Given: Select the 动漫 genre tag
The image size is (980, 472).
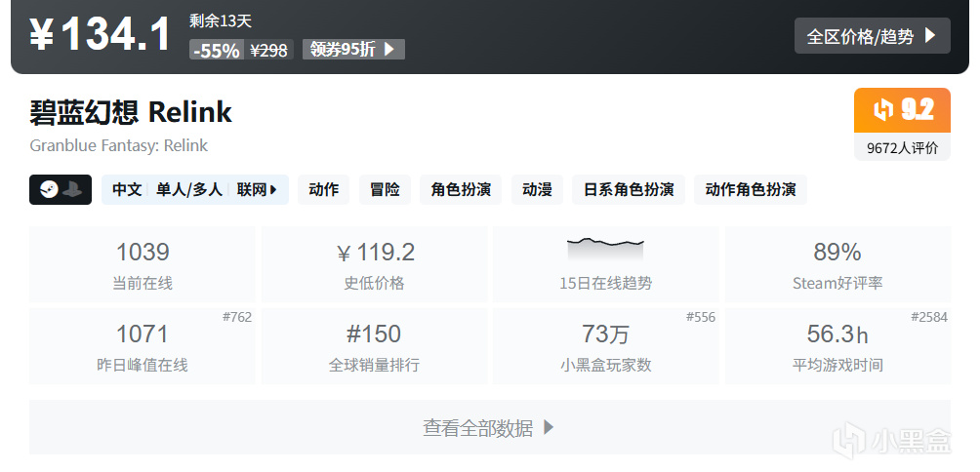Looking at the screenshot, I should (x=537, y=190).
